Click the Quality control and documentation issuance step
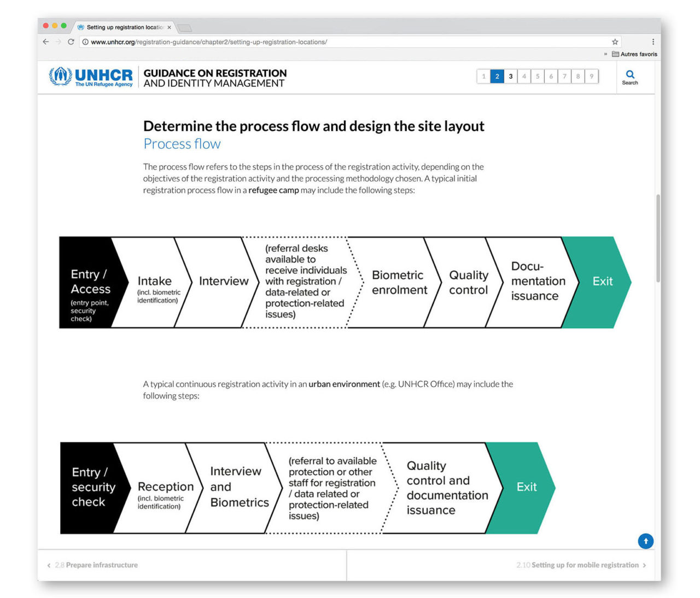 tap(447, 488)
